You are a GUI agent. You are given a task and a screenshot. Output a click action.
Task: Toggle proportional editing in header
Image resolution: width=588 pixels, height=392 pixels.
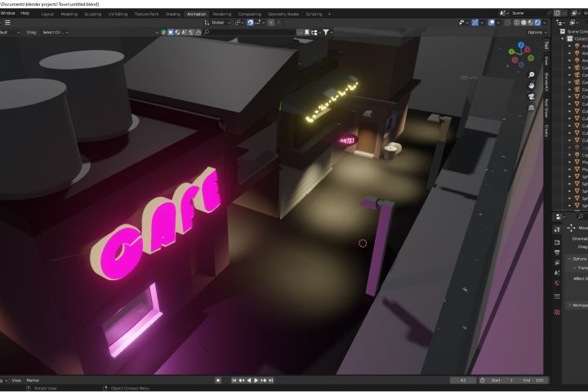point(271,23)
